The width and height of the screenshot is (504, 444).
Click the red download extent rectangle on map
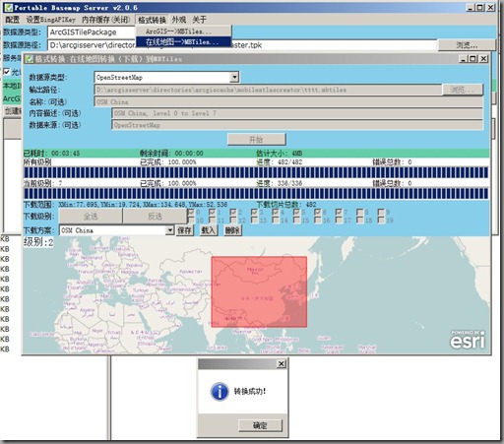coord(259,291)
